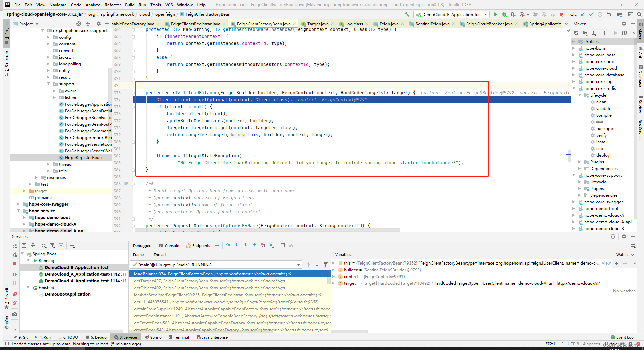This screenshot has width=644, height=350.
Task: Switch to FeignClientsRegistrar.java tab
Action: tap(195, 24)
